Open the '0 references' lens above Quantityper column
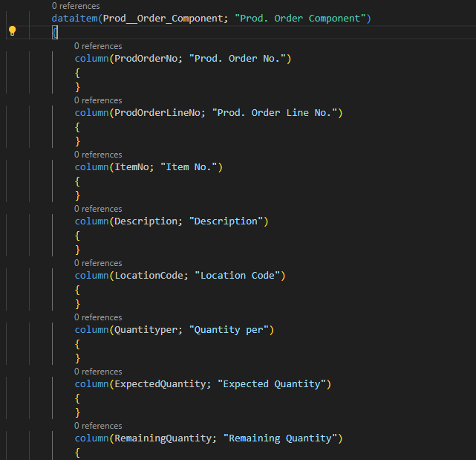Screen dimensions: 476x460 point(98,317)
